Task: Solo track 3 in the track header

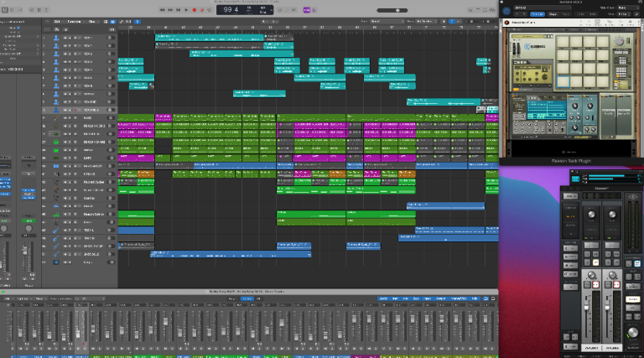Action: click(70, 54)
